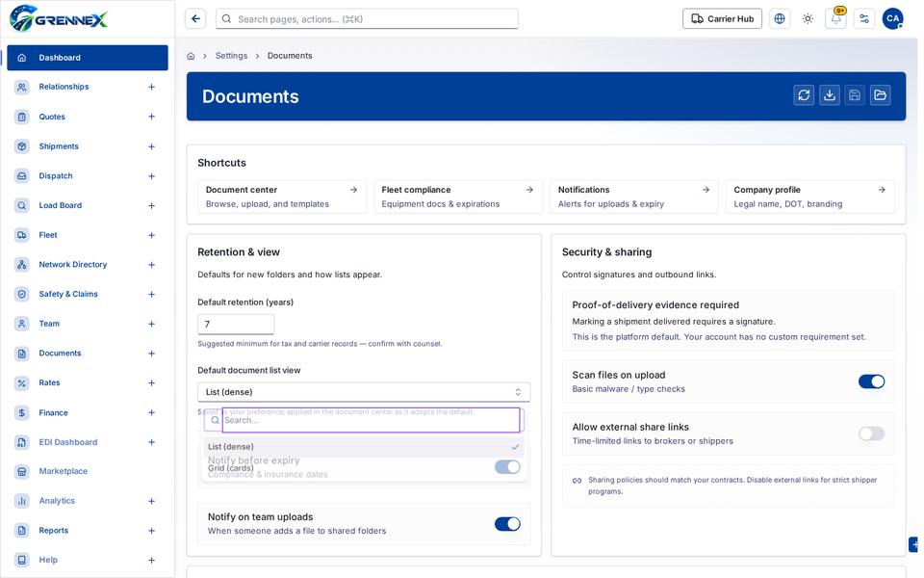Select List (dense) option

364,446
